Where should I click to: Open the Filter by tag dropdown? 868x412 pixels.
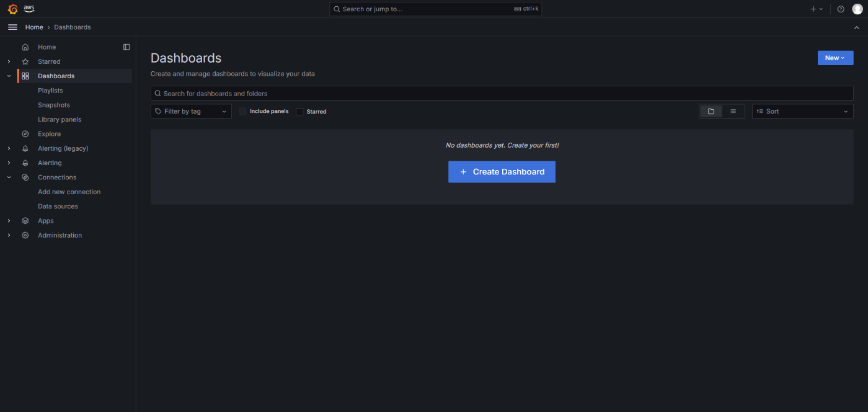191,111
